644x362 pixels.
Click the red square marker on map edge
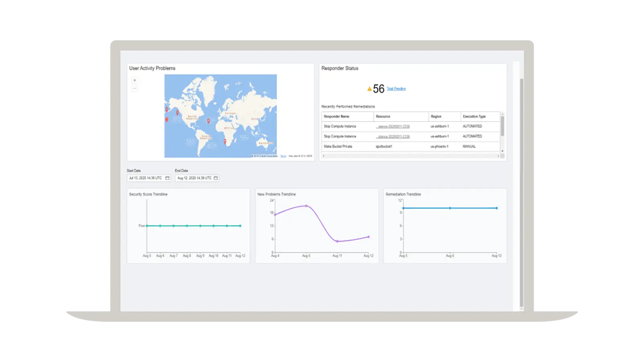167,119
